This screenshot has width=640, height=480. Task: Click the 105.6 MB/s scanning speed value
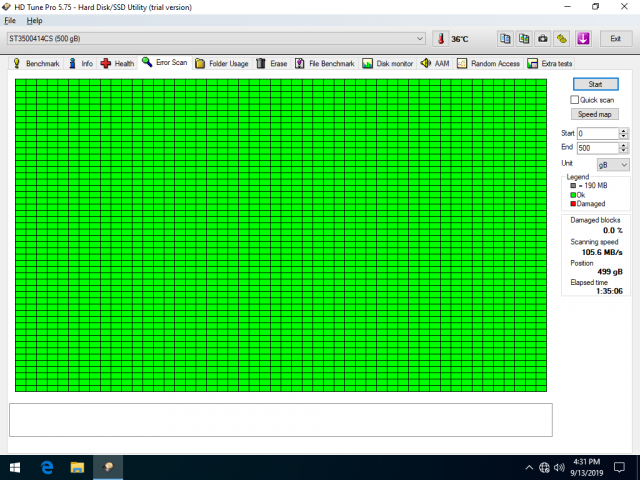tap(602, 252)
